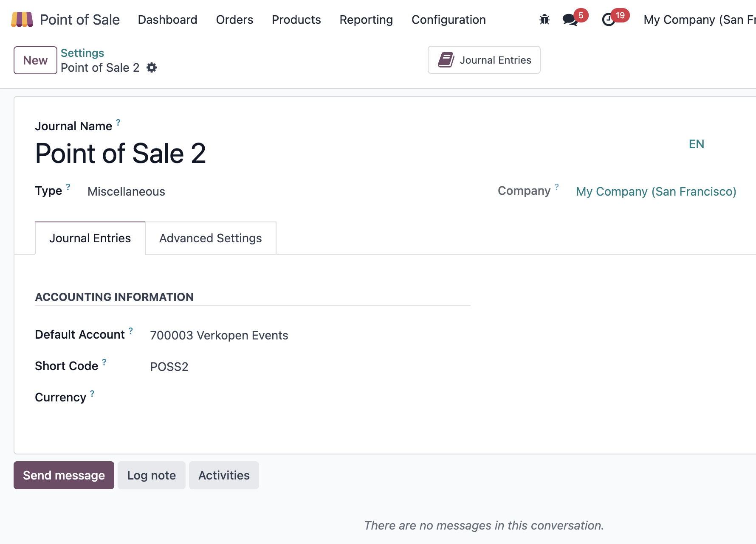The width and height of the screenshot is (756, 544).
Task: Open the Configuration menu
Action: [x=449, y=20]
